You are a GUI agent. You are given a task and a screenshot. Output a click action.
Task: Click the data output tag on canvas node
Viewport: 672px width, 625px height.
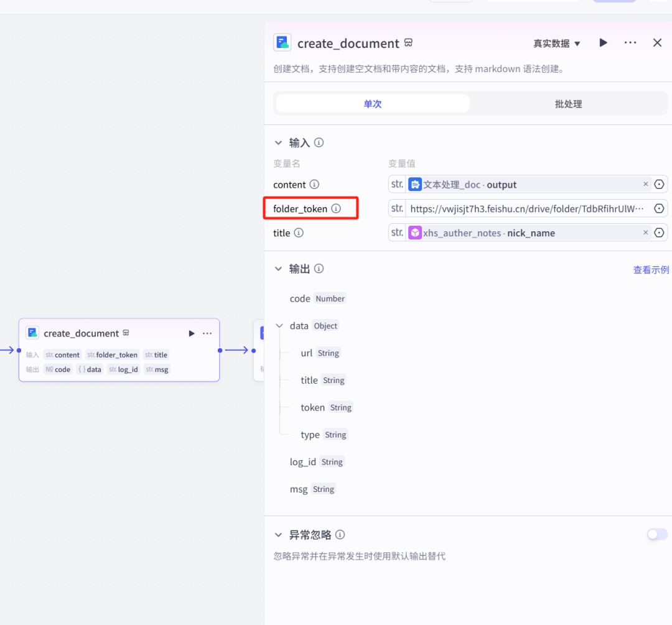click(90, 369)
